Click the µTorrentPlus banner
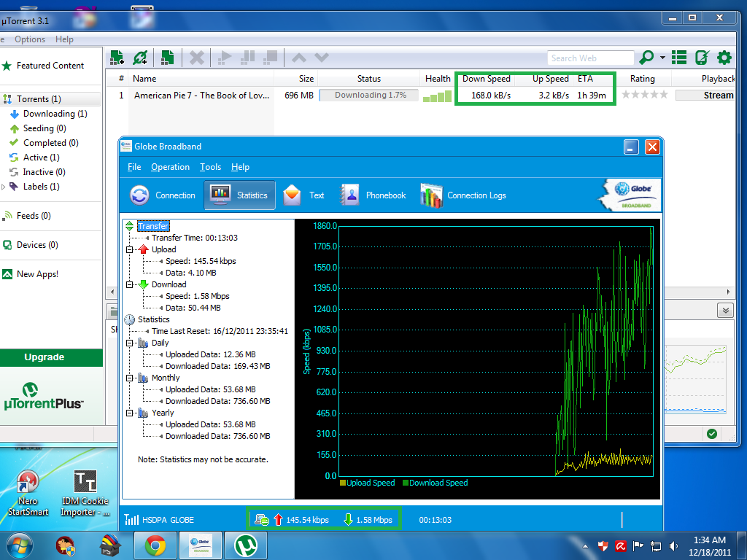This screenshot has width=747, height=560. click(x=44, y=397)
